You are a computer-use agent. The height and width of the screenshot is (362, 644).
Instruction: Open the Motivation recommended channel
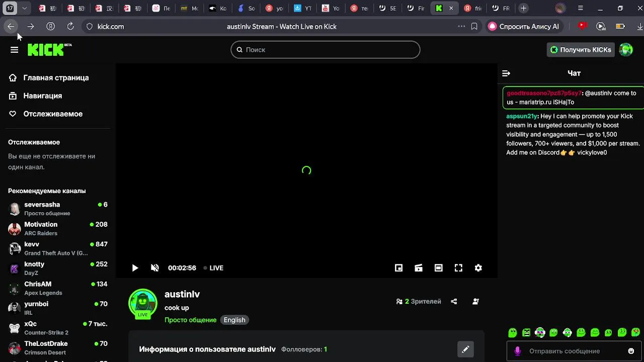pos(58,228)
